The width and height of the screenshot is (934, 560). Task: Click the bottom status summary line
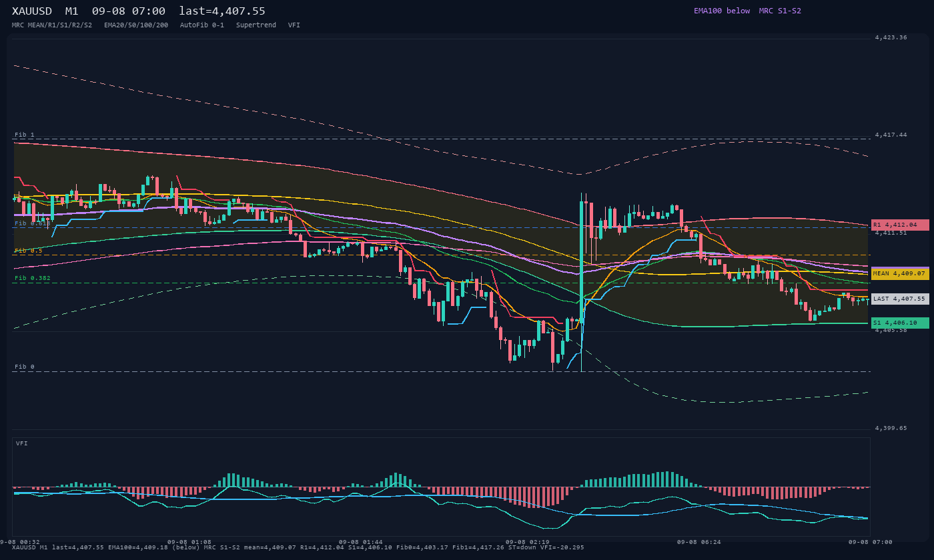[x=298, y=547]
